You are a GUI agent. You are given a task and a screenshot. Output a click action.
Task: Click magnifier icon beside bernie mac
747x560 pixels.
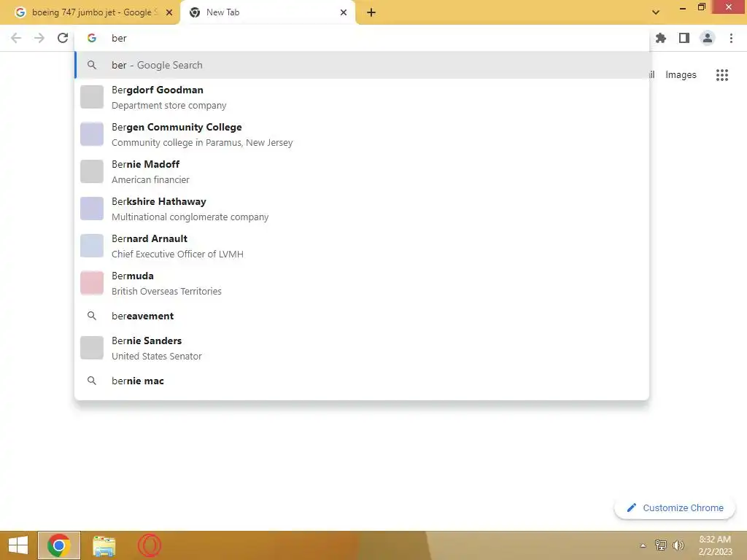click(92, 381)
